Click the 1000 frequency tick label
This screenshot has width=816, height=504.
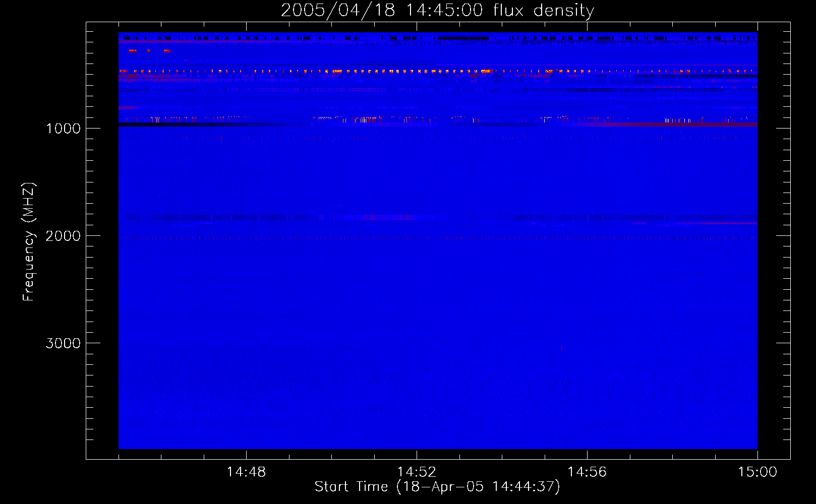tap(63, 129)
